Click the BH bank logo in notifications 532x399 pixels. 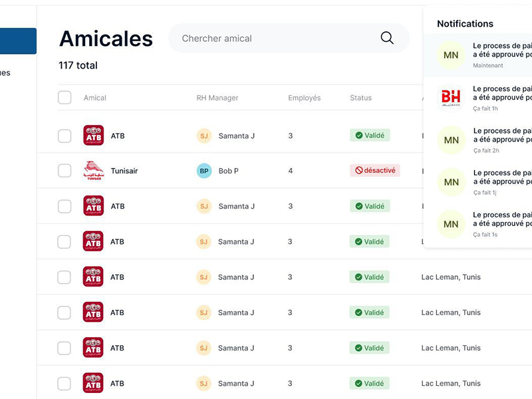(x=451, y=98)
